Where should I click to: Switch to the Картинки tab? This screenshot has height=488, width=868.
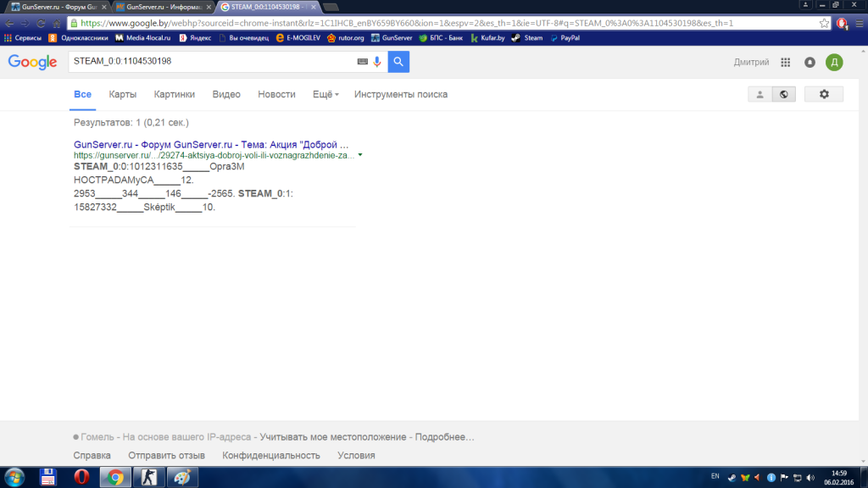pos(174,94)
